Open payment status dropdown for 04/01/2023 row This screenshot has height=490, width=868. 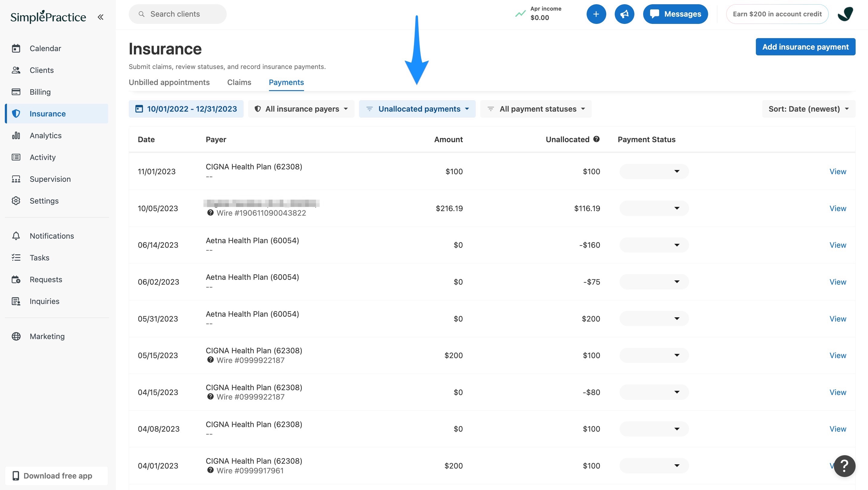point(654,465)
